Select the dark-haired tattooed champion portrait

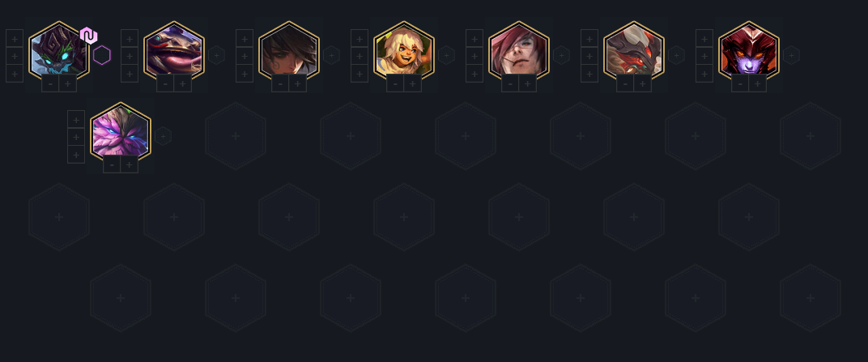click(x=289, y=51)
